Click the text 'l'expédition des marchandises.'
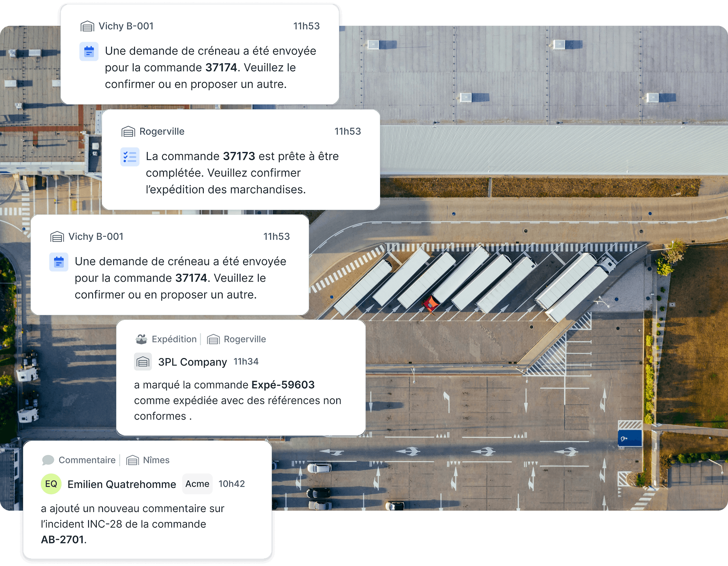Viewport: 728px width, 566px height. click(x=226, y=189)
